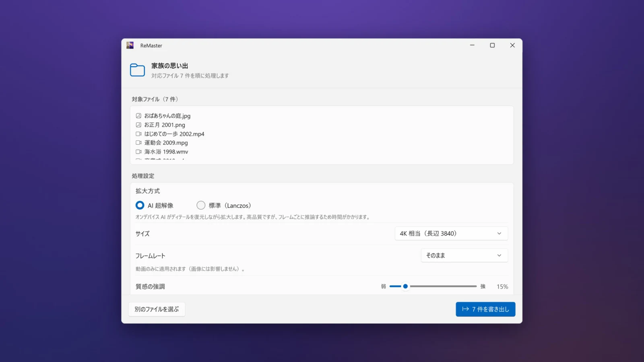Click the 家族の思い出 folder title

169,66
